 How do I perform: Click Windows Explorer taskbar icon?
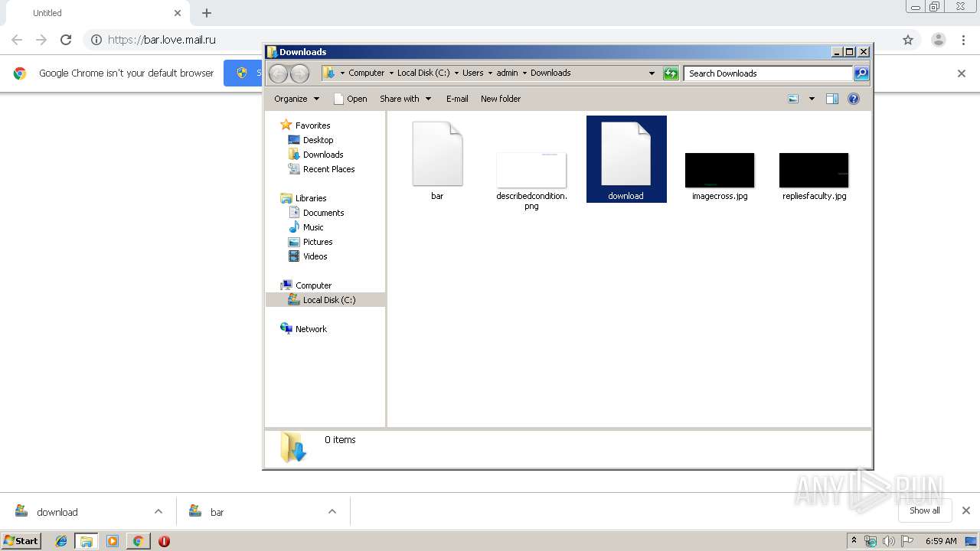(x=87, y=541)
